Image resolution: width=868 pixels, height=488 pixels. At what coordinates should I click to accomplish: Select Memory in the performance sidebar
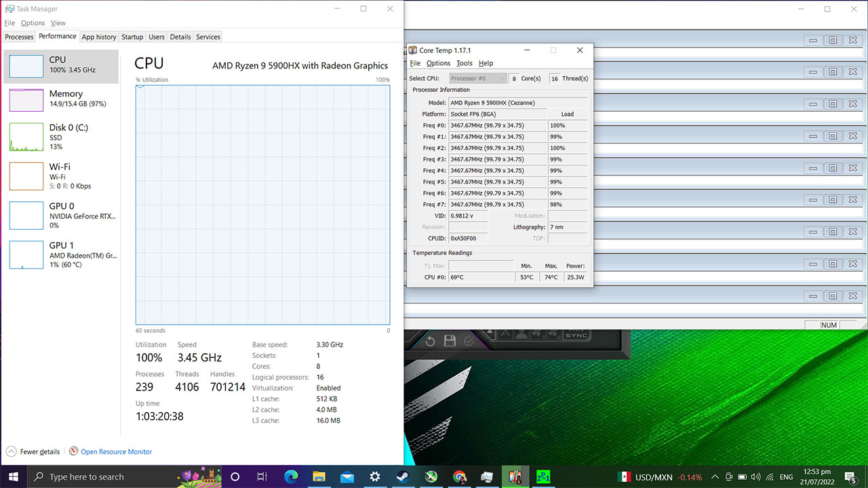coord(61,99)
